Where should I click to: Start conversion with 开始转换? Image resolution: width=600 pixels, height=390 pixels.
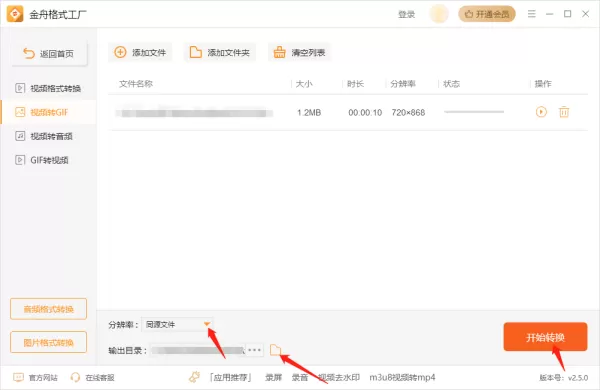click(545, 337)
